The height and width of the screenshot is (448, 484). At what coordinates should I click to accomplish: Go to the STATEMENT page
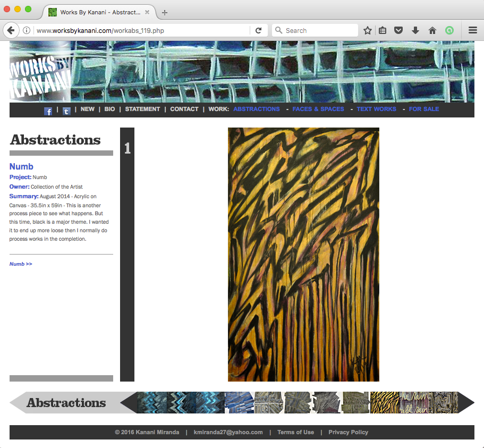click(142, 109)
